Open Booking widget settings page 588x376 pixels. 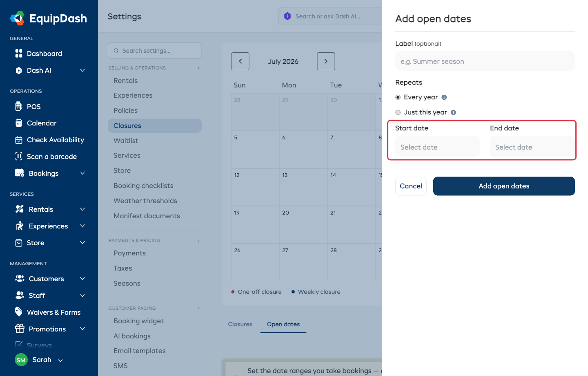click(138, 321)
